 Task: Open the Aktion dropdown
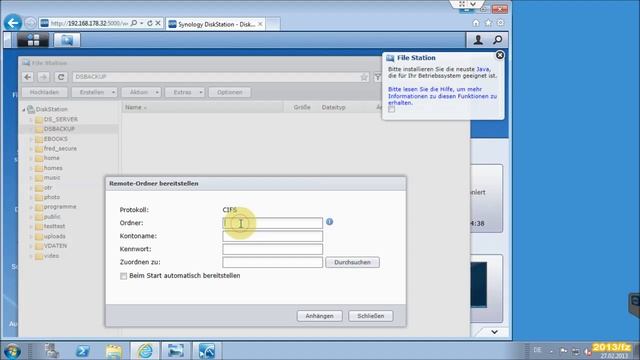142,92
